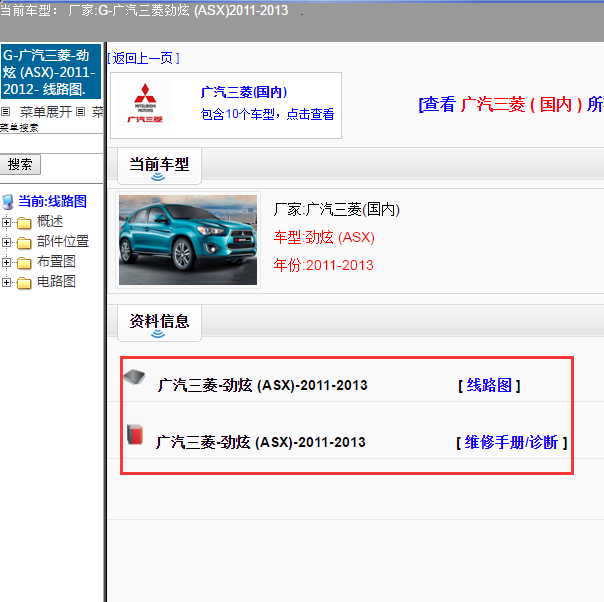
Task: Click the gray chip icon for 线路图 row
Action: [x=134, y=377]
